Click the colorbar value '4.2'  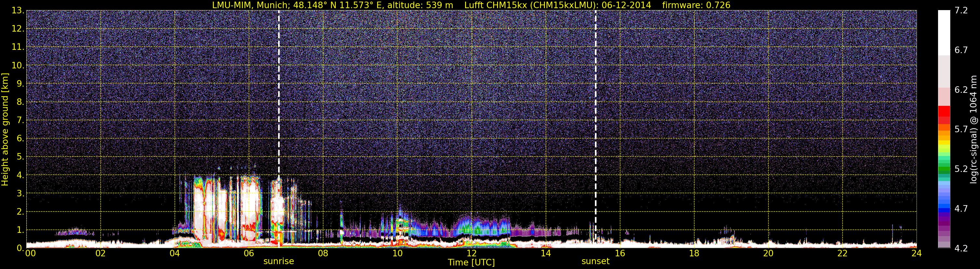tap(961, 248)
